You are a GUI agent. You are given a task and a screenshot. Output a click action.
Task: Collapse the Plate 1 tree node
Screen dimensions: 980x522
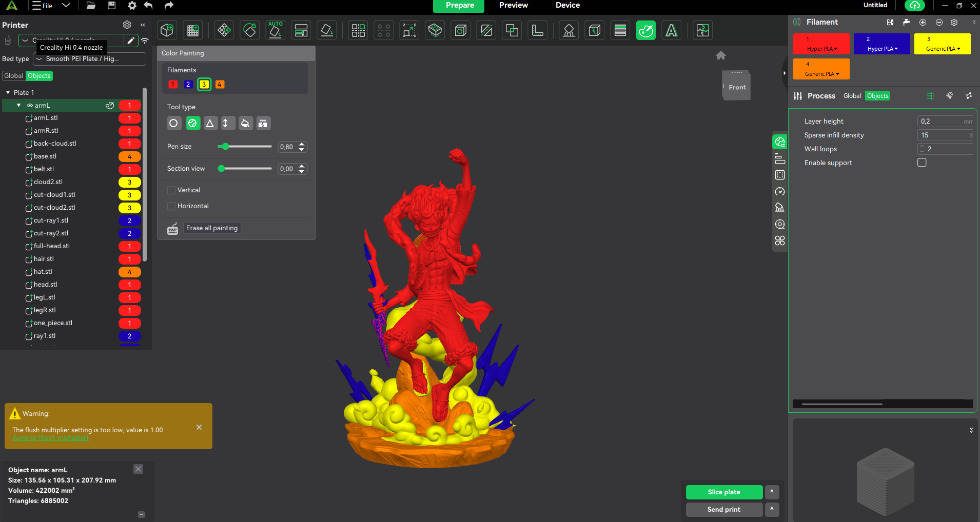[8, 93]
